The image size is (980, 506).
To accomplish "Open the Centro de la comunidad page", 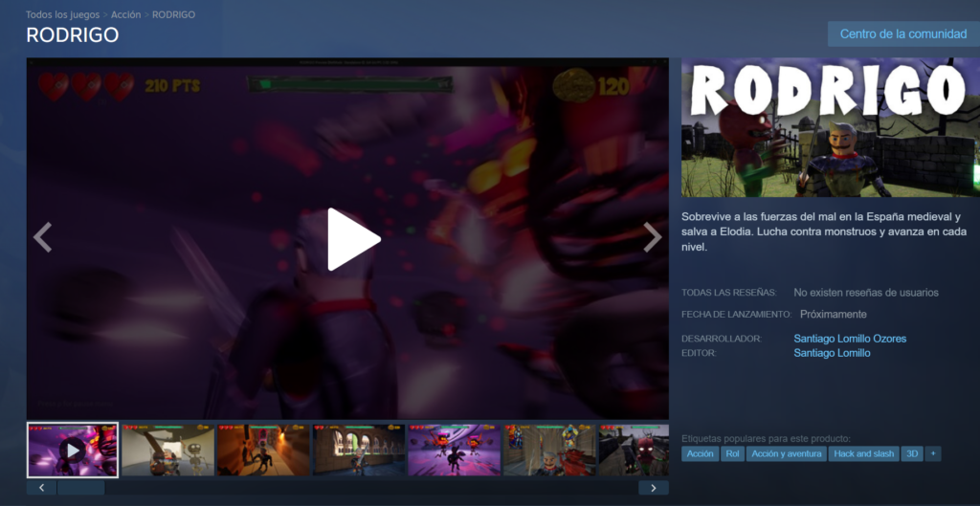I will 903,33.
